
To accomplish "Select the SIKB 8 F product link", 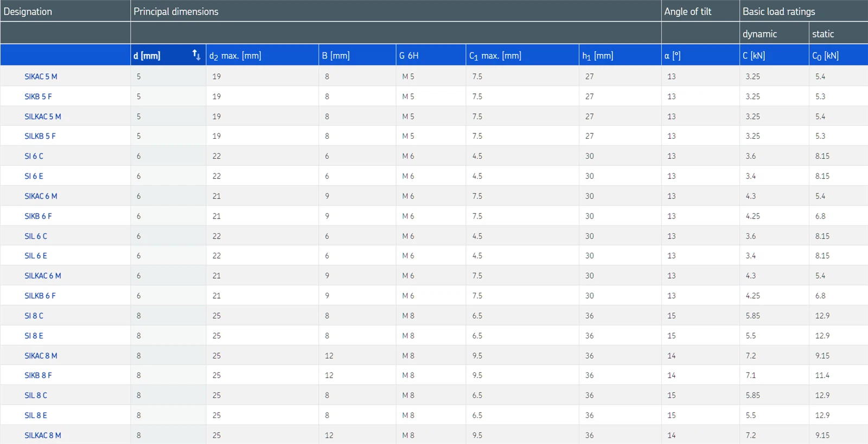I will (x=38, y=375).
